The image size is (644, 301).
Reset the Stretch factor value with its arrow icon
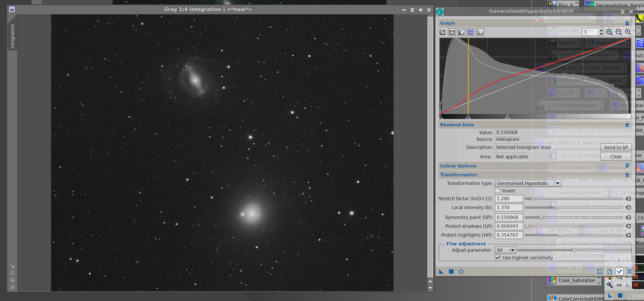[628, 199]
